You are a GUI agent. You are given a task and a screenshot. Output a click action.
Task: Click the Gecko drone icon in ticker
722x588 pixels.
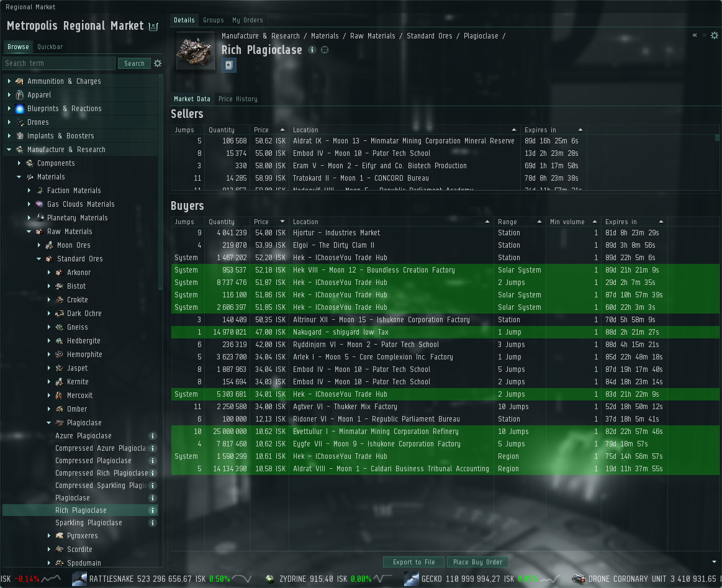(411, 579)
